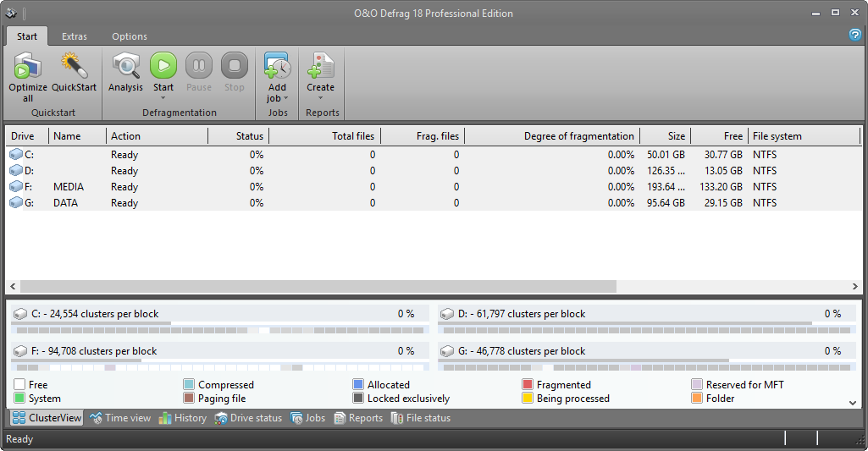868x451 pixels.
Task: Sort by the Frag. files column header
Action: coord(423,135)
